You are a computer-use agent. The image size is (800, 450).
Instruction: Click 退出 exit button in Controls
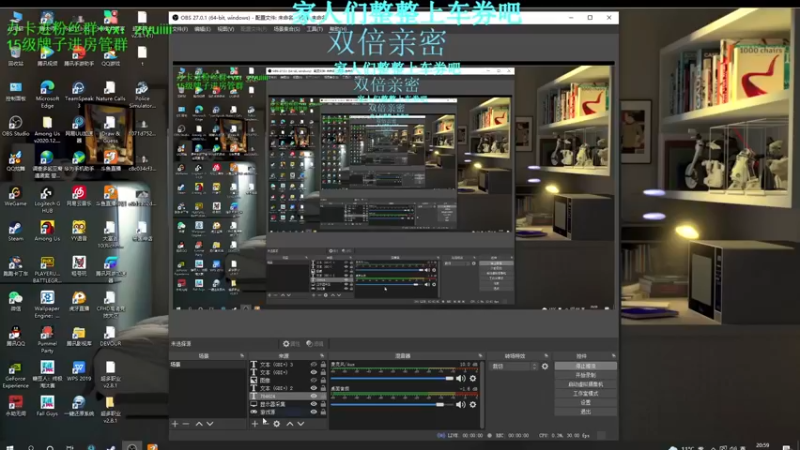click(x=585, y=411)
